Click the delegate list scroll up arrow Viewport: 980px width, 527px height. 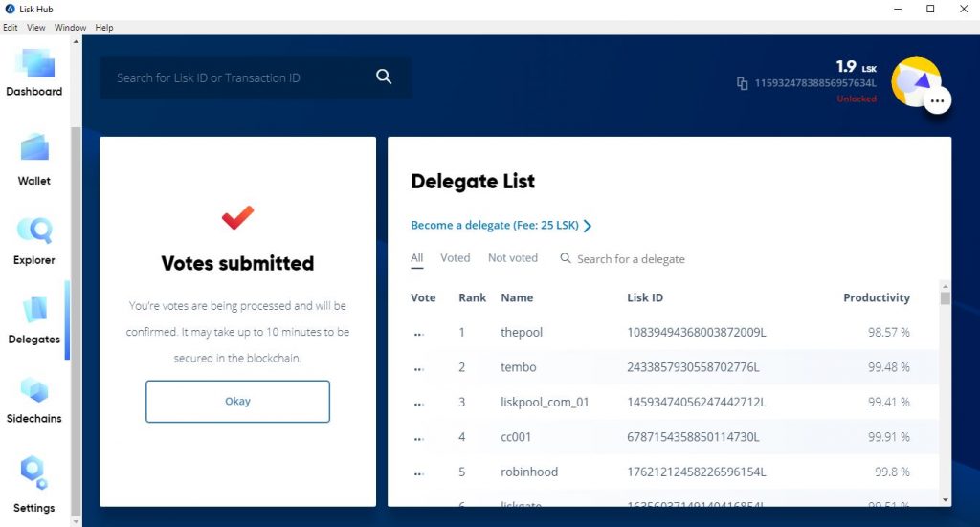tap(945, 286)
